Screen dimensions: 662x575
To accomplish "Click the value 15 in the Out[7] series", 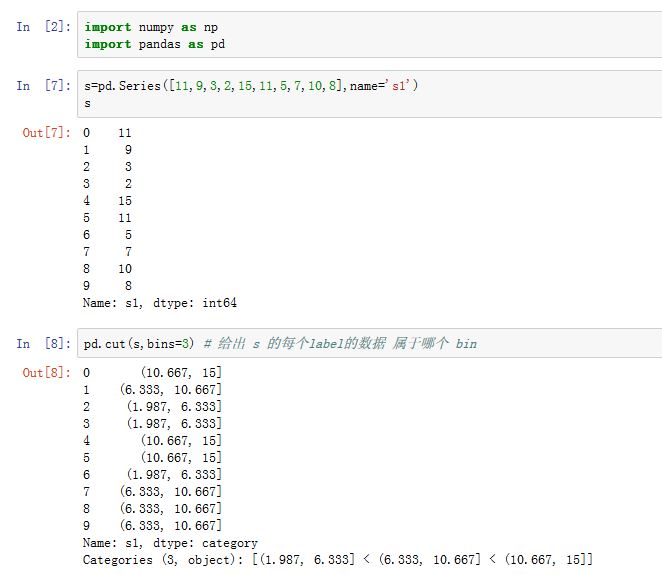I will tap(124, 201).
